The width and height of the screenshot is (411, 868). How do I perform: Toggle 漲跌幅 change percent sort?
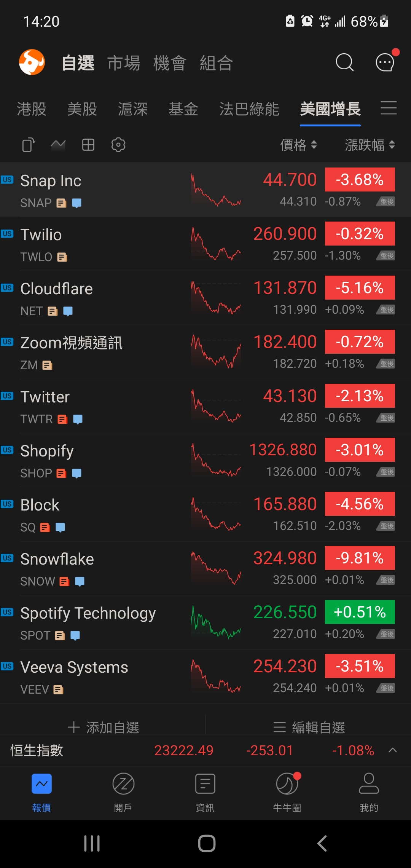click(x=370, y=145)
